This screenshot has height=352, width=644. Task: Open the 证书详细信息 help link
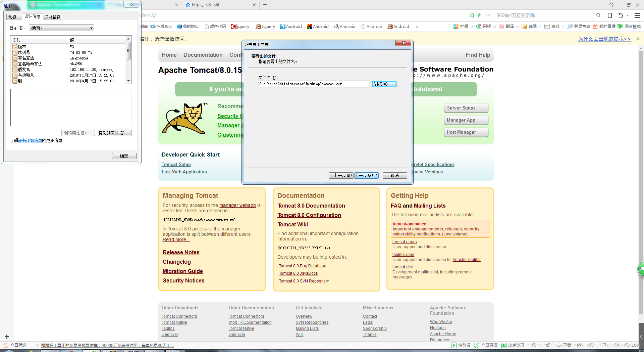(30, 140)
